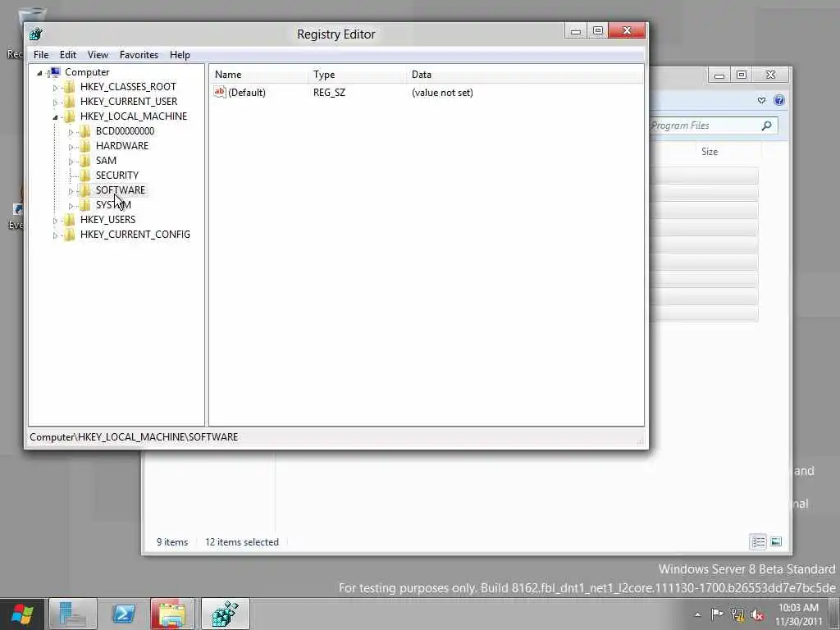This screenshot has width=840, height=630.
Task: Select the (Default) value entry
Action: pos(247,93)
